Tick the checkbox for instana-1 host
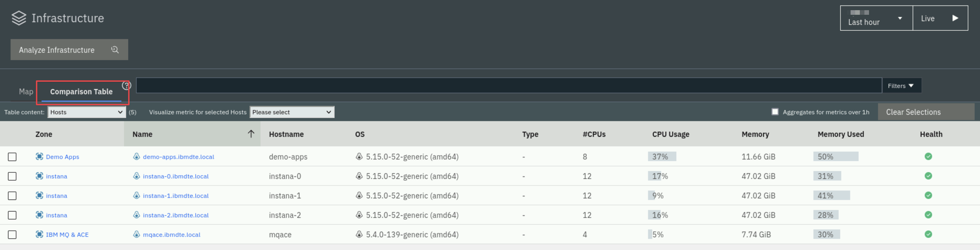Screen dimensions: 980x250 point(12,195)
